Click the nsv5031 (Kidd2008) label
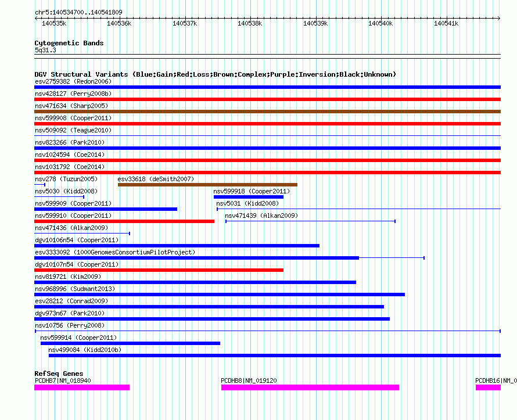This screenshot has height=420, width=517. click(x=247, y=203)
